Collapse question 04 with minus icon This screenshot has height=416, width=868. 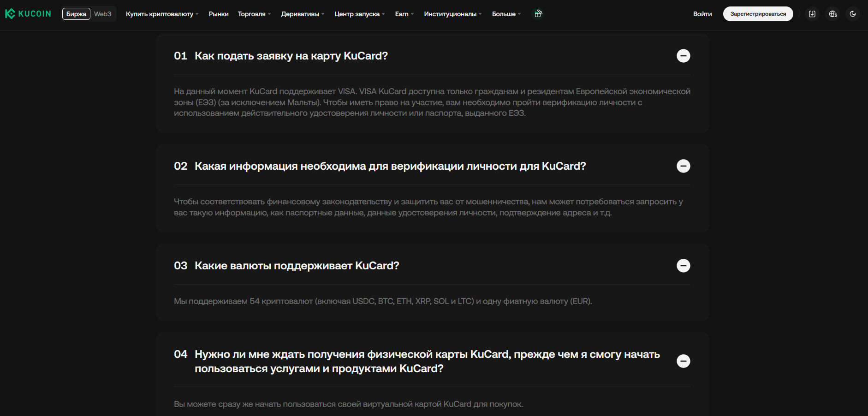click(683, 361)
